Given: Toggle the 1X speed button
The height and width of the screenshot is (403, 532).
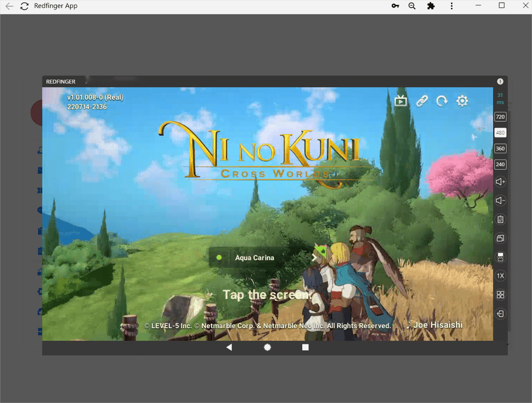Looking at the screenshot, I should coord(501,276).
